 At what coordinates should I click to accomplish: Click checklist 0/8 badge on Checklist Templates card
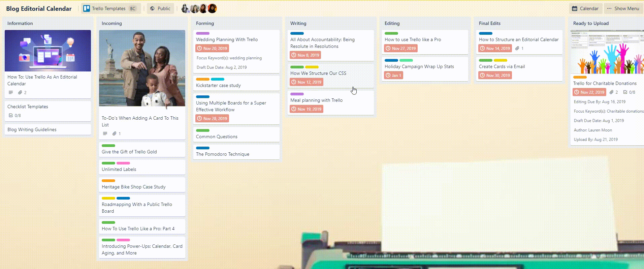click(x=14, y=115)
